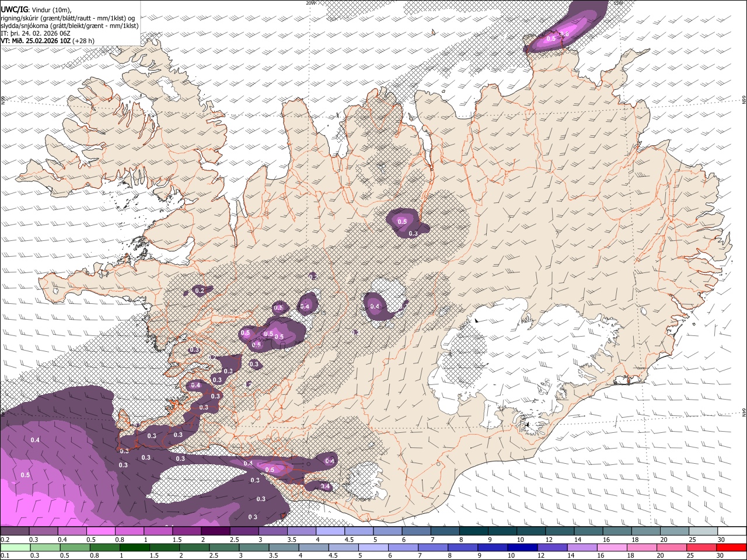Click the 'VT: Mið. 25.02.2026 10Z (+28 h)' line

coord(47,41)
